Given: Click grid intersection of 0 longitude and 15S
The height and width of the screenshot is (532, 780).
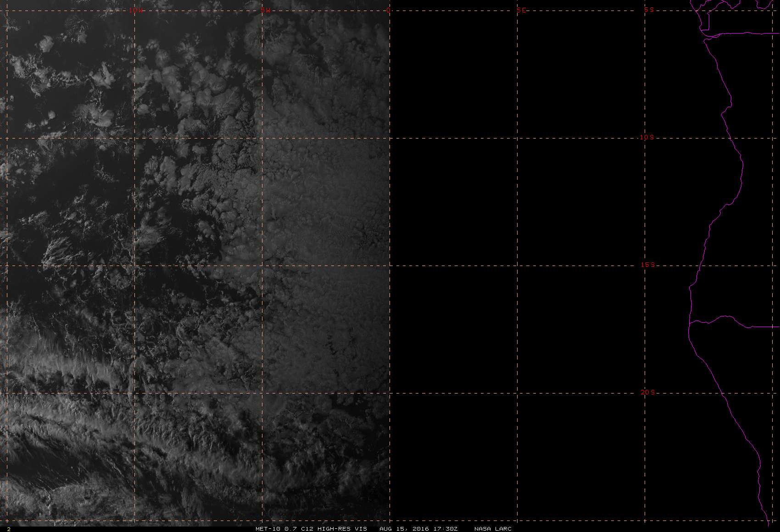Looking at the screenshot, I should pos(390,266).
